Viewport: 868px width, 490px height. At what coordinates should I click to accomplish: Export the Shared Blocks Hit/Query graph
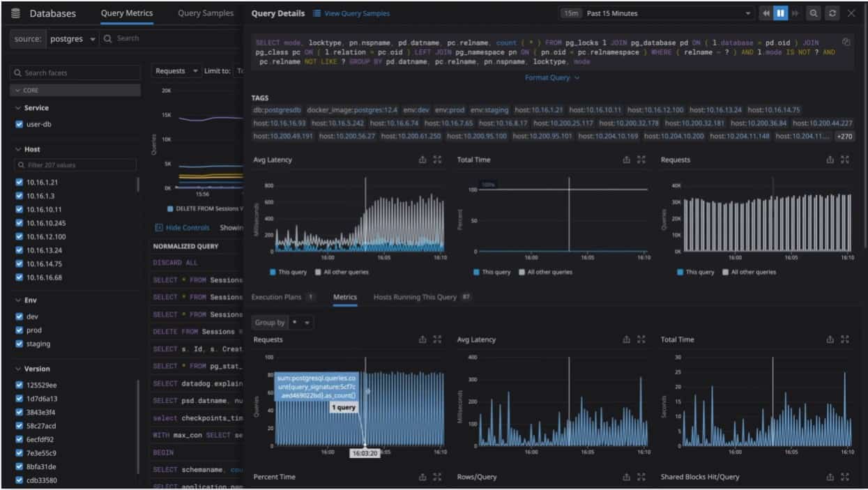[830, 477]
